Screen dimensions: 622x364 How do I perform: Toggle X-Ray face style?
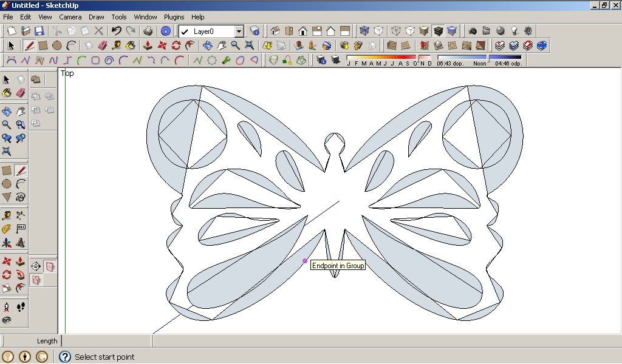click(364, 31)
